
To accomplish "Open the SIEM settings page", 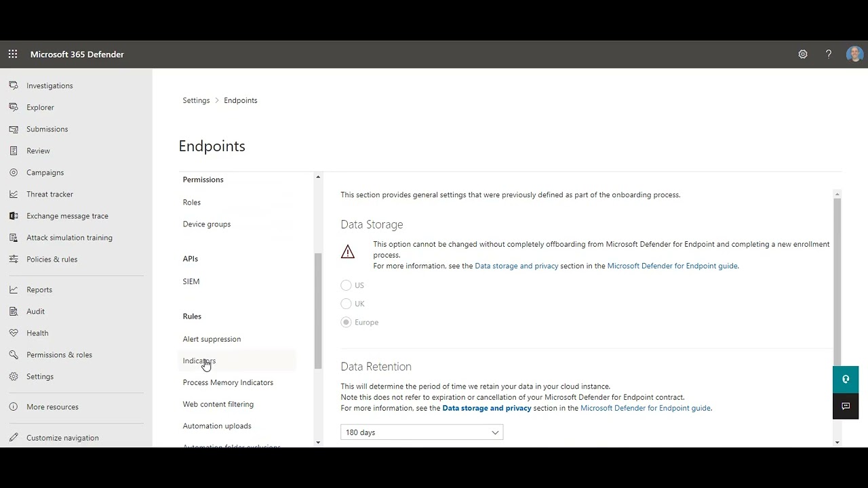I will pos(191,281).
